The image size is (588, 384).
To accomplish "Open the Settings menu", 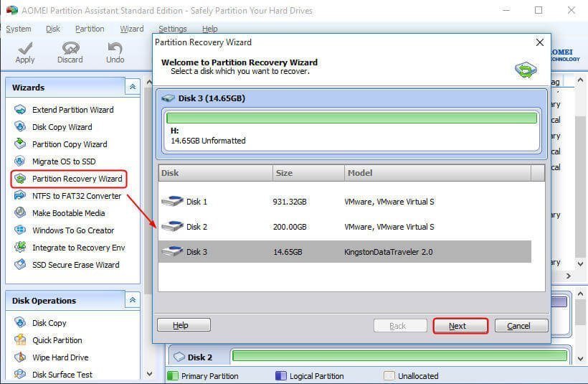I will pos(173,29).
